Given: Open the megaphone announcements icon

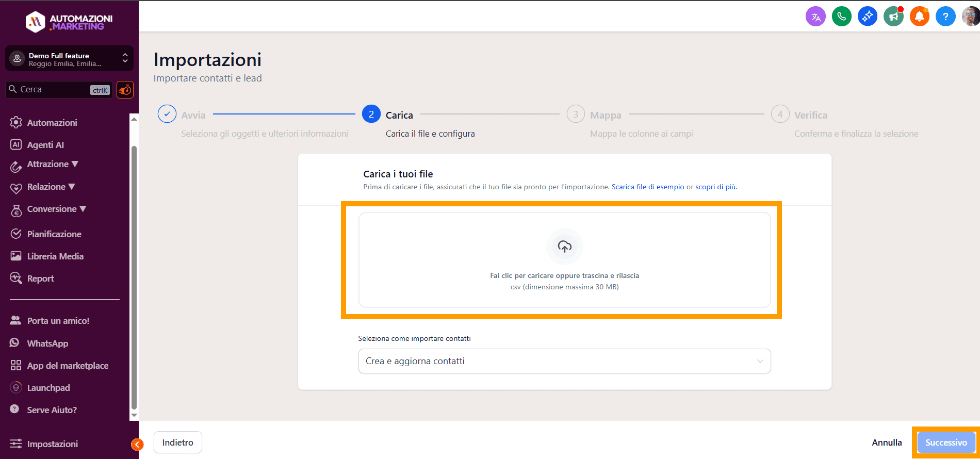Looking at the screenshot, I should point(893,17).
